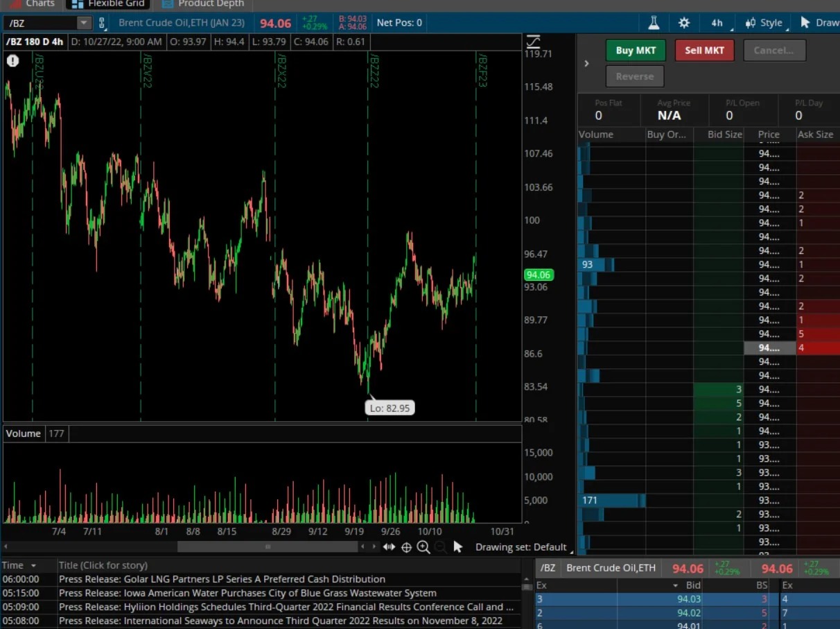Screen dimensions: 840x629
Task: Click the warning icon at the chart's top-left
Action: point(12,60)
